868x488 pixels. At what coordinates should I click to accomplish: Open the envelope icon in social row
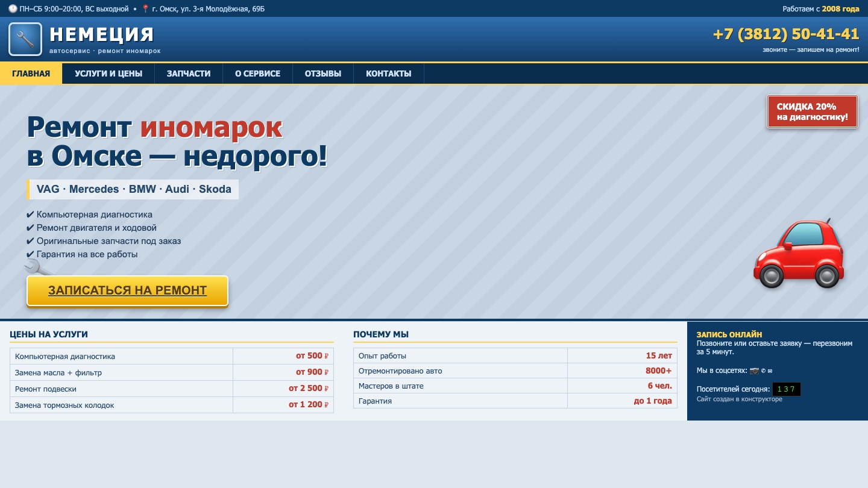tap(770, 371)
